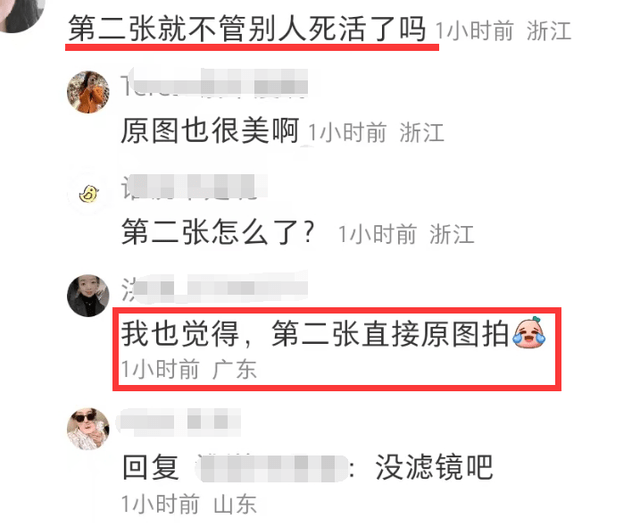This screenshot has height=527, width=640.
Task: Open the black-outfit woman's avatar
Action: pyautogui.click(x=88, y=295)
